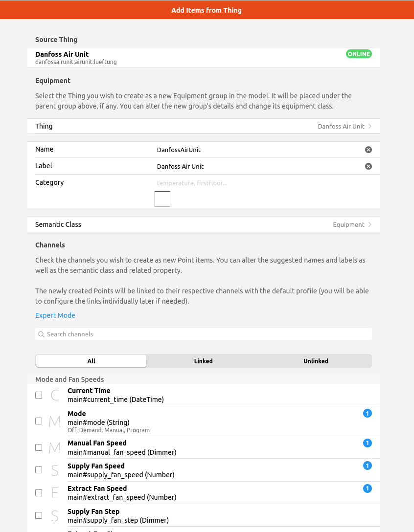This screenshot has width=414, height=532.
Task: Check the Current Time channel checkbox
Action: coord(39,395)
